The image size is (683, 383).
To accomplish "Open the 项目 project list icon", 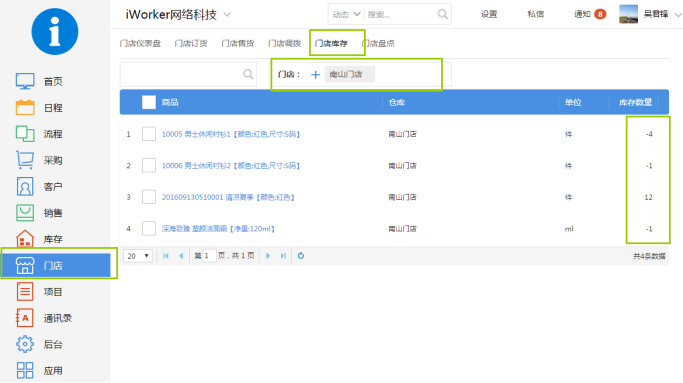I will (x=25, y=291).
